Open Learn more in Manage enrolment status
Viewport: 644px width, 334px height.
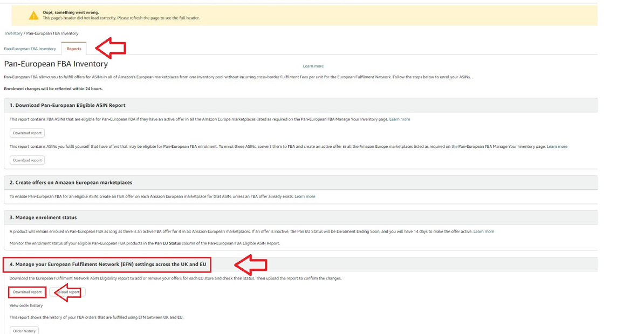484,231
